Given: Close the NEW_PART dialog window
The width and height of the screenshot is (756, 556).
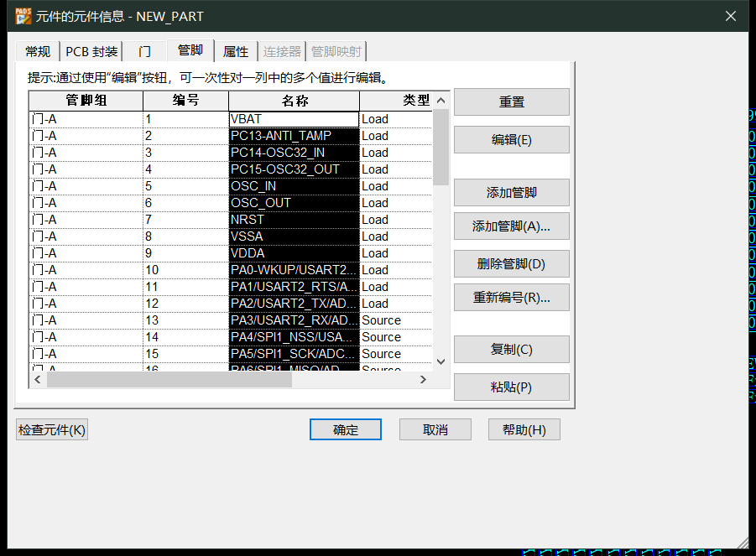Looking at the screenshot, I should coord(731,17).
